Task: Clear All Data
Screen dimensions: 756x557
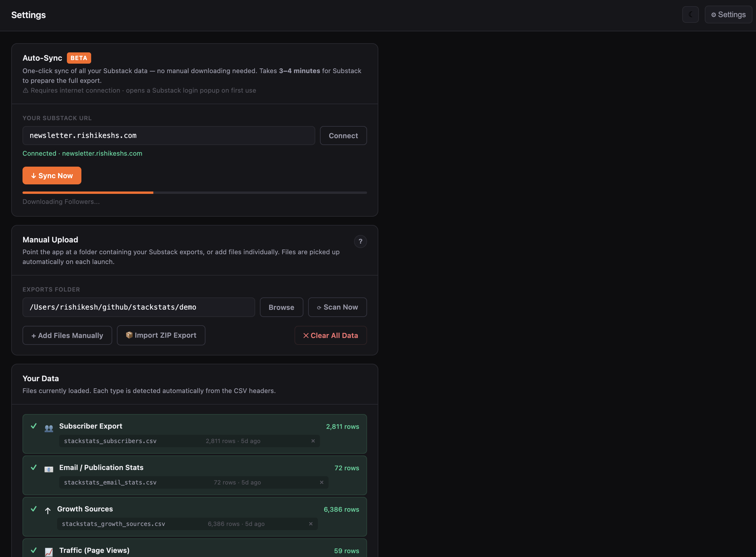Action: [x=330, y=335]
